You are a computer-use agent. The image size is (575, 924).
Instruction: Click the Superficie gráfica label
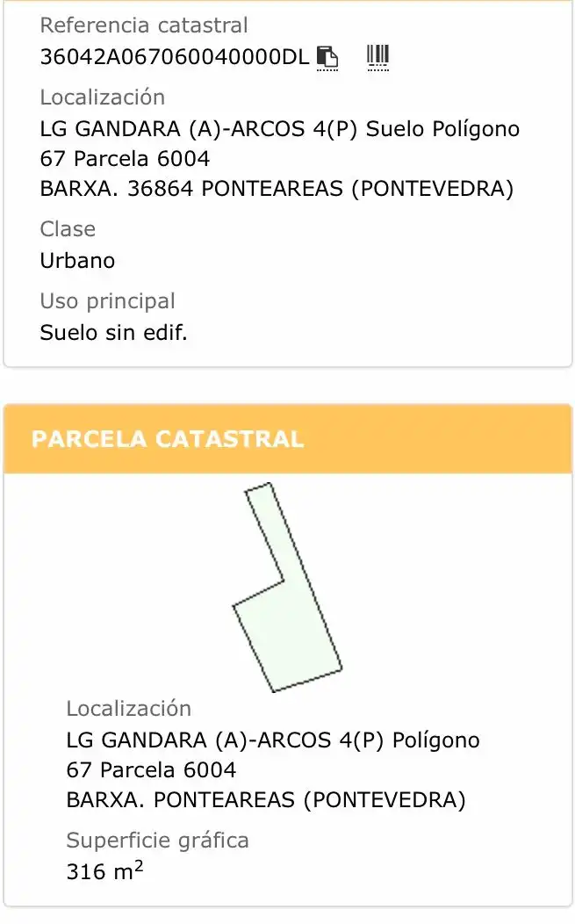(x=158, y=841)
